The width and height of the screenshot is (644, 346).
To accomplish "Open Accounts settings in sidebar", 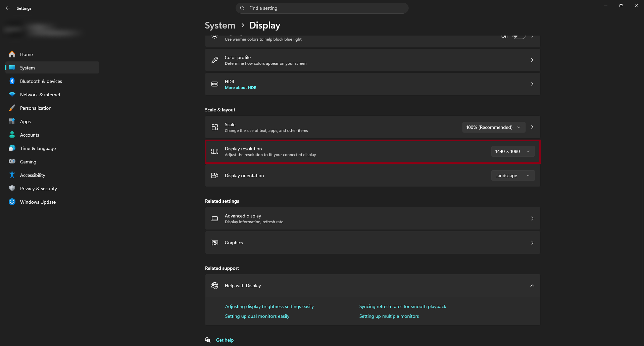I will pos(30,135).
